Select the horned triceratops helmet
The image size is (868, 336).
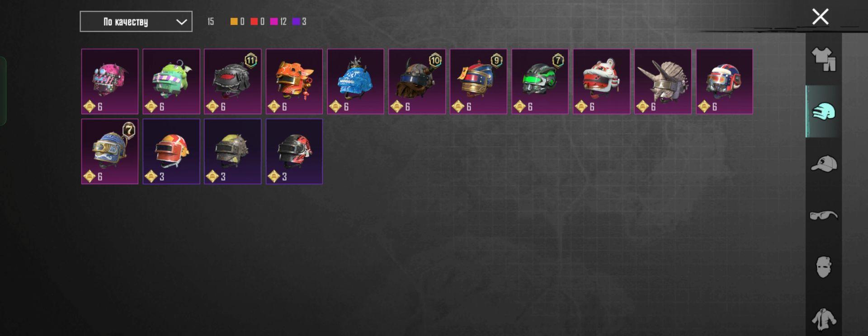(x=663, y=81)
